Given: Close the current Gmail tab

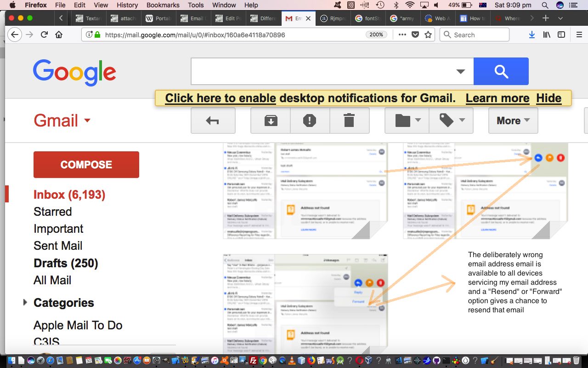Looking at the screenshot, I should [308, 18].
